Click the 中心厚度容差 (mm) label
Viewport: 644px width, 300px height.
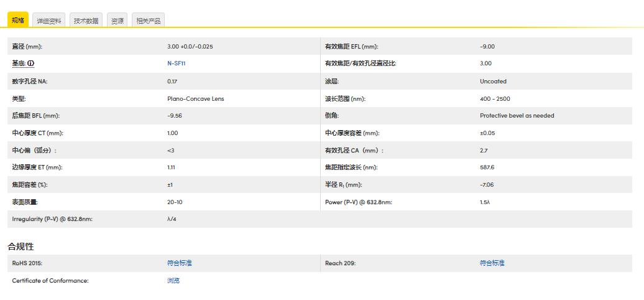click(x=352, y=133)
